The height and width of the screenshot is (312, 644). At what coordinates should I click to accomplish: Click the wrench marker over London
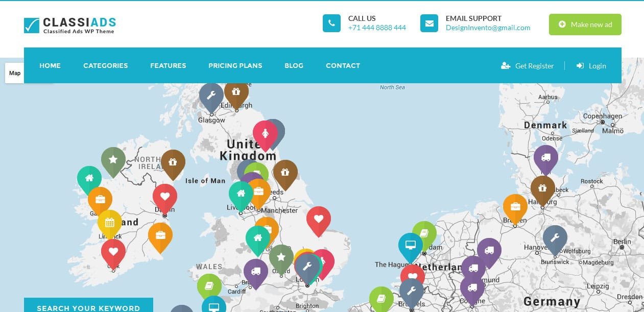pos(307,268)
